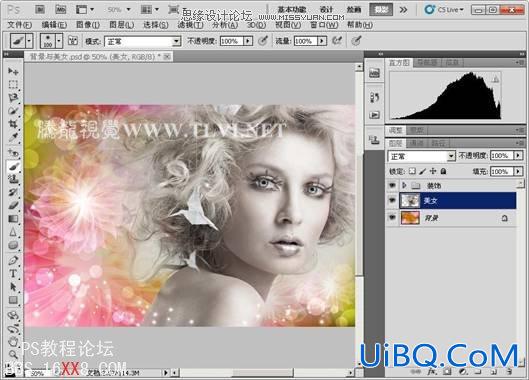Launch Bridge from the top application bar
The height and width of the screenshot is (380, 529).
40,9
